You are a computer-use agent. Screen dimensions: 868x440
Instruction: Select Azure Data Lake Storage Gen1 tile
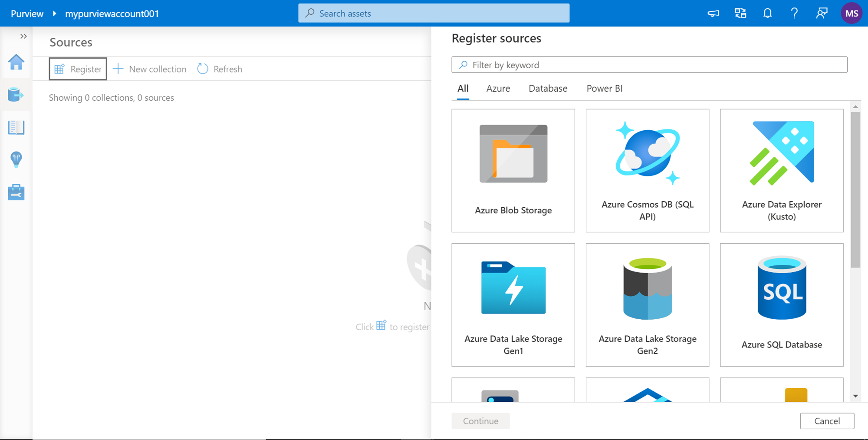point(513,305)
